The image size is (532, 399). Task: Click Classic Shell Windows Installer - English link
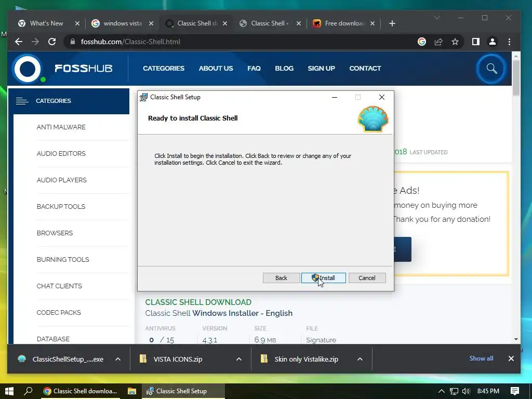(219, 313)
